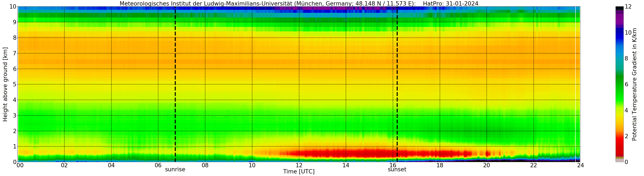This screenshot has width=644, height=176.
Task: Click the '7' height axis tick label
Action: [x=15, y=53]
